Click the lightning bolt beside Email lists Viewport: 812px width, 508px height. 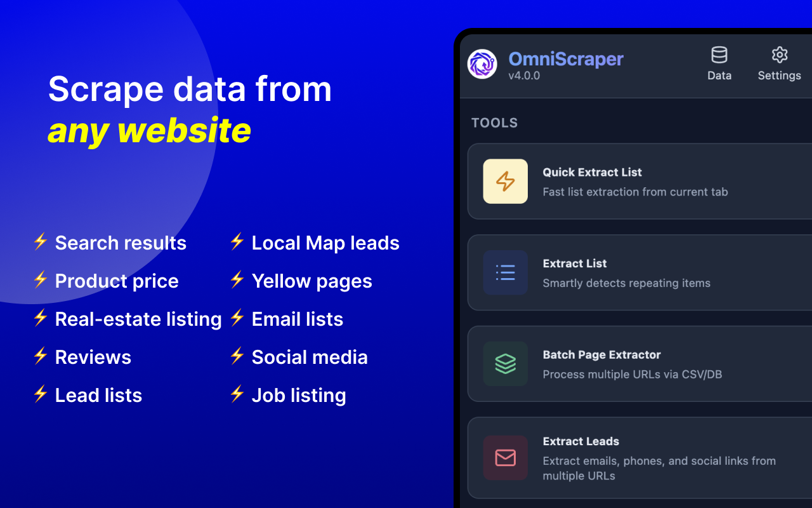pyautogui.click(x=237, y=318)
